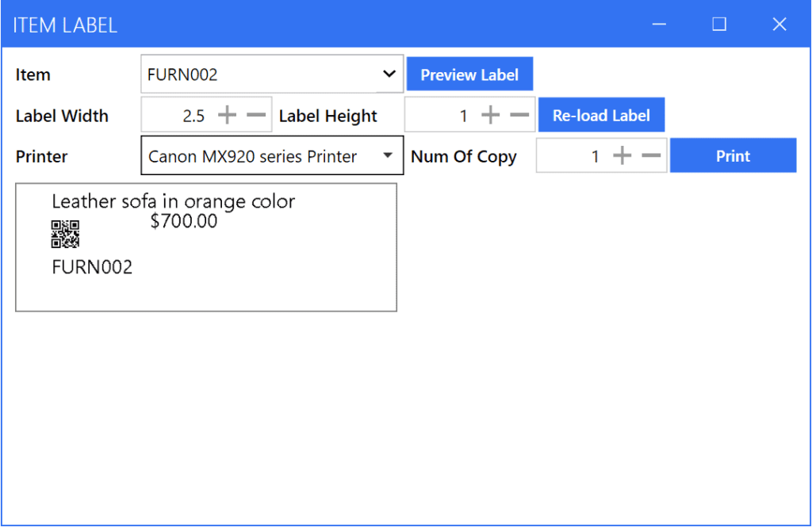Close the Item Label window
The width and height of the screenshot is (812, 527).
point(779,25)
